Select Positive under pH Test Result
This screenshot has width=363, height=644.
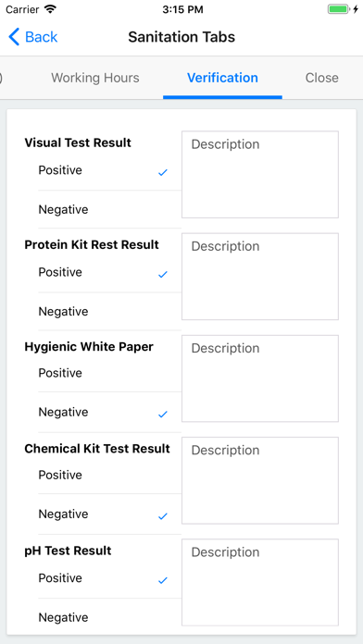110,578
